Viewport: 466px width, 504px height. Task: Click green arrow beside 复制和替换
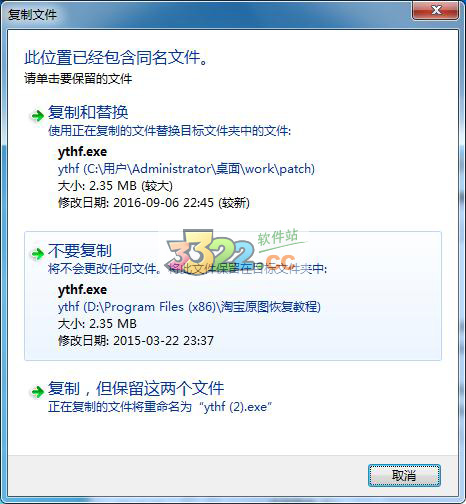[x=37, y=116]
